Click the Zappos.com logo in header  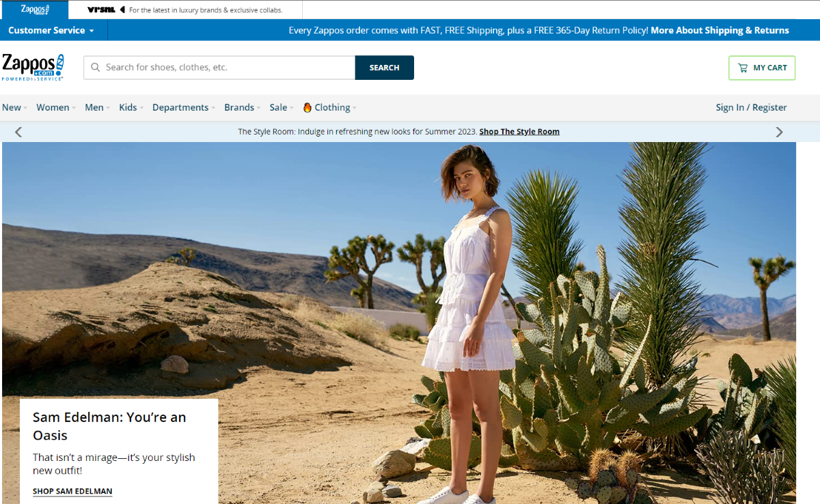click(33, 67)
